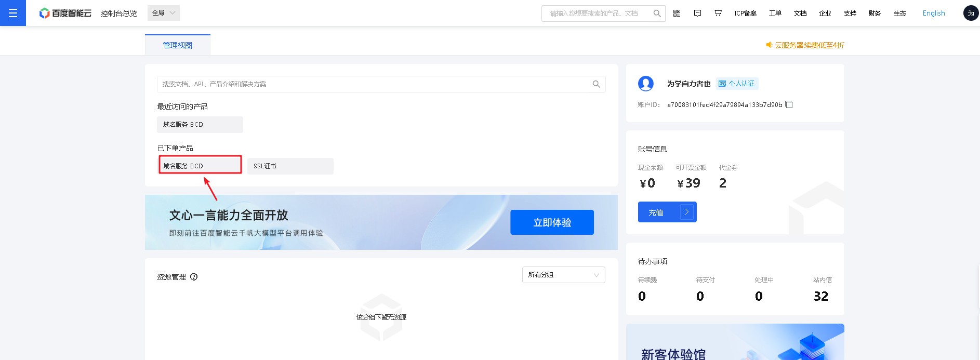
Task: Click the 处理中 count 0
Action: [759, 296]
